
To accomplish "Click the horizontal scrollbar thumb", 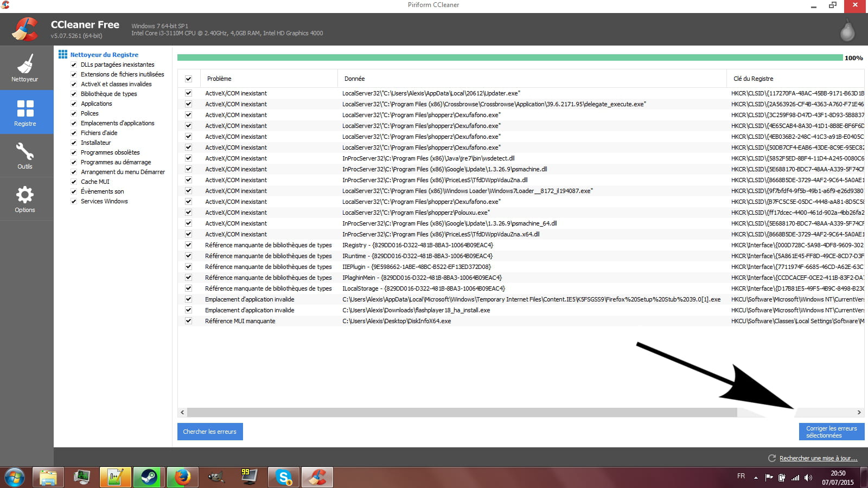I will click(462, 412).
